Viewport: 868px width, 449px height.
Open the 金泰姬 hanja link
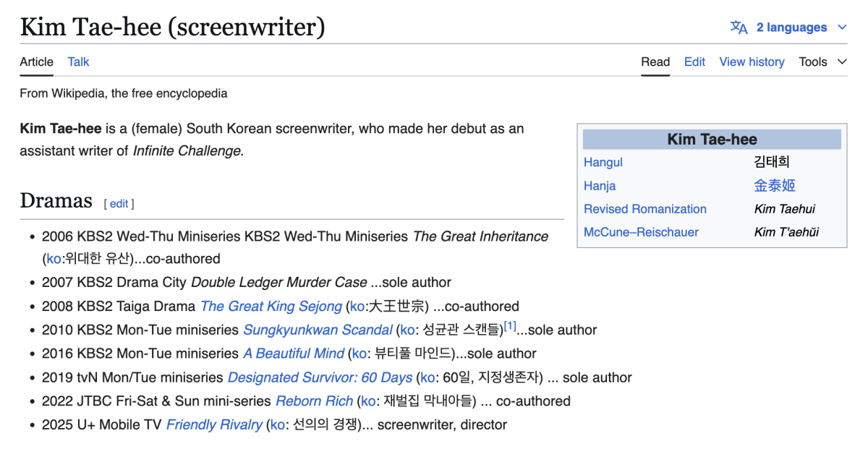(775, 186)
